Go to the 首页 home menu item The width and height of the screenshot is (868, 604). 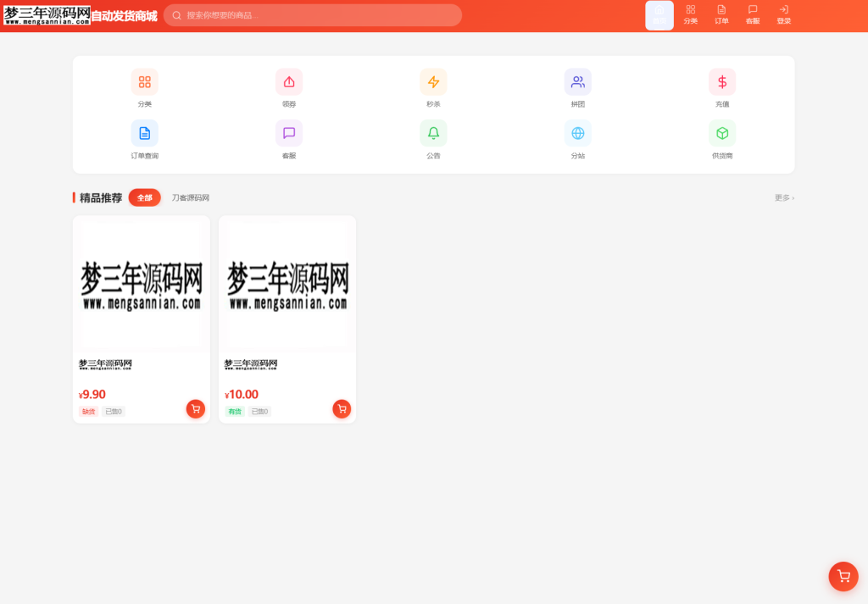(x=659, y=14)
